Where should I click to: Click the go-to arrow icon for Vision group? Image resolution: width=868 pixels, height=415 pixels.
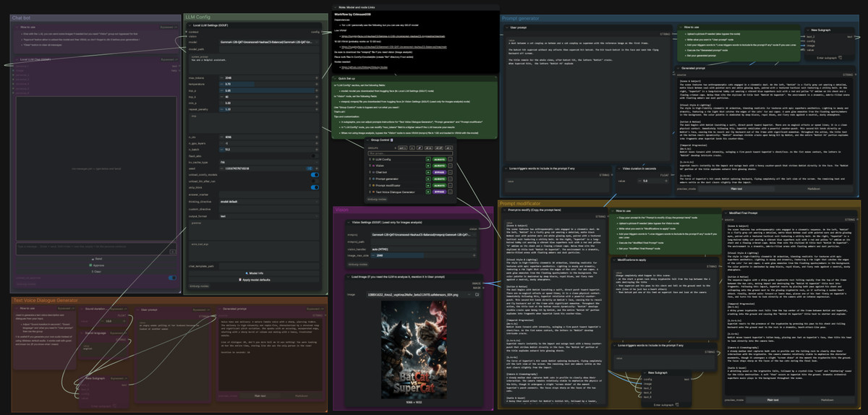(428, 166)
